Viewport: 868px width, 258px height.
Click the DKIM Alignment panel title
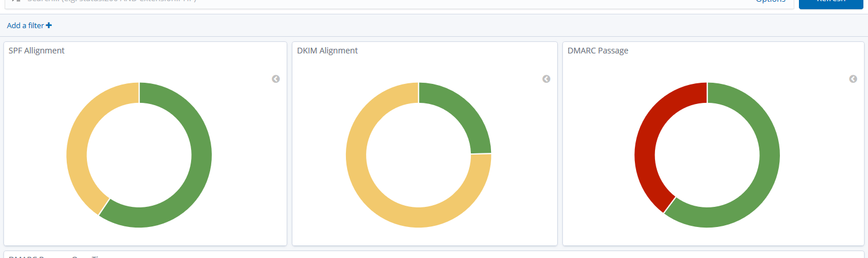click(328, 51)
